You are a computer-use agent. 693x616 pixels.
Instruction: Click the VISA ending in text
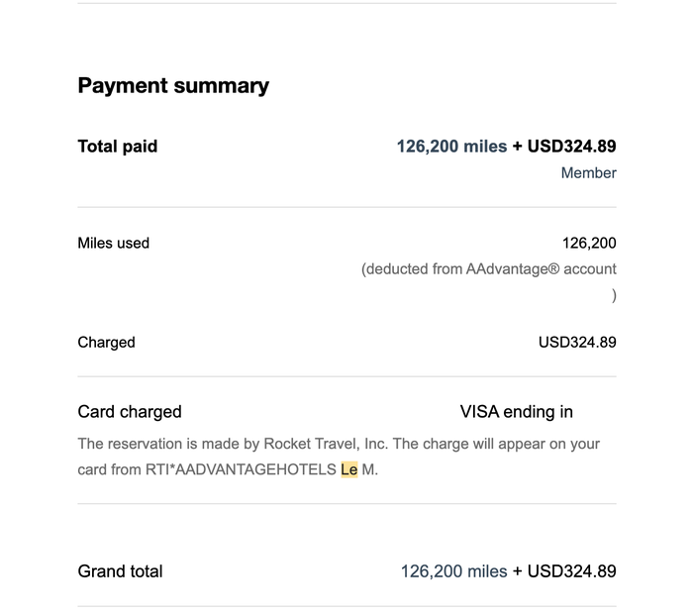coord(516,412)
